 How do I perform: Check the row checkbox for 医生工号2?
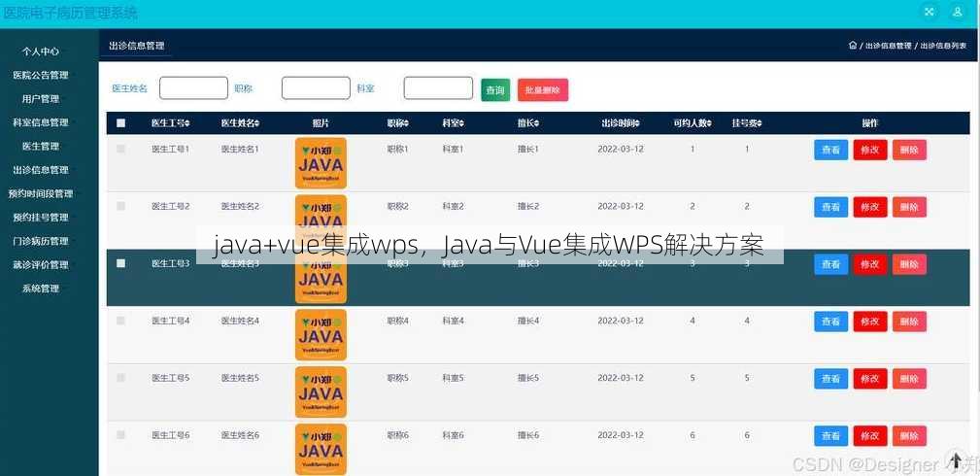coord(120,206)
